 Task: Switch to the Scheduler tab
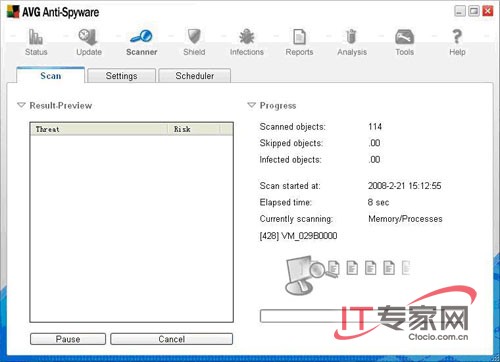[195, 76]
